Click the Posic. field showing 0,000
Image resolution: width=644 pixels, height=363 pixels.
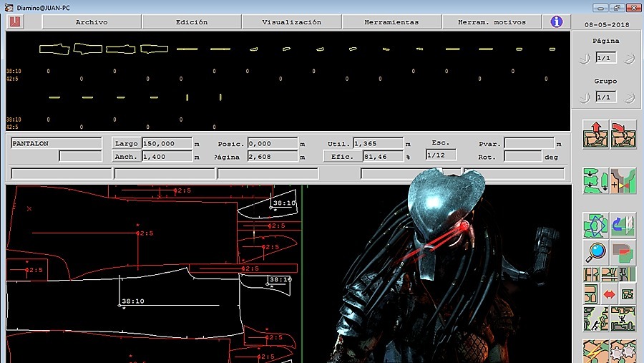pos(273,143)
